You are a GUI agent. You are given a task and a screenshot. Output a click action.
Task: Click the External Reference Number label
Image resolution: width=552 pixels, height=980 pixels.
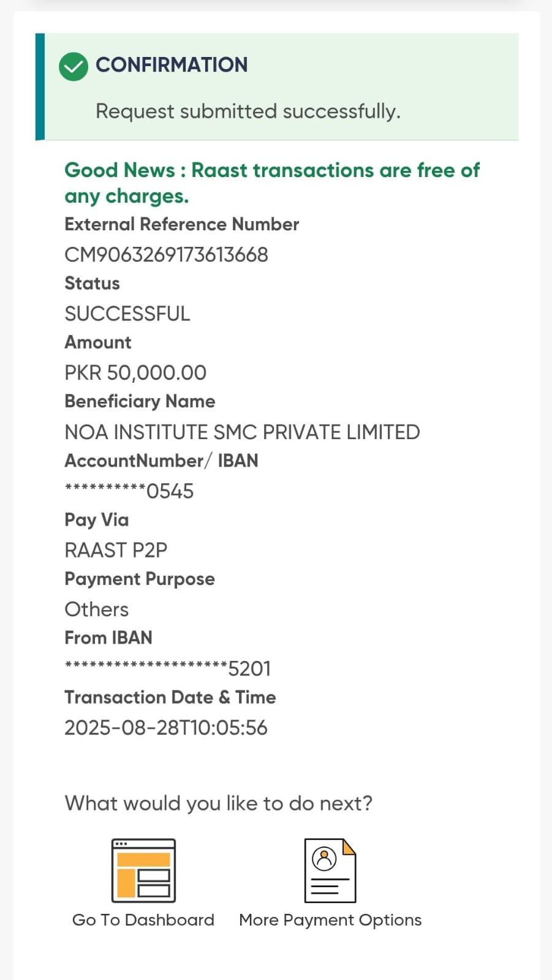(x=182, y=224)
